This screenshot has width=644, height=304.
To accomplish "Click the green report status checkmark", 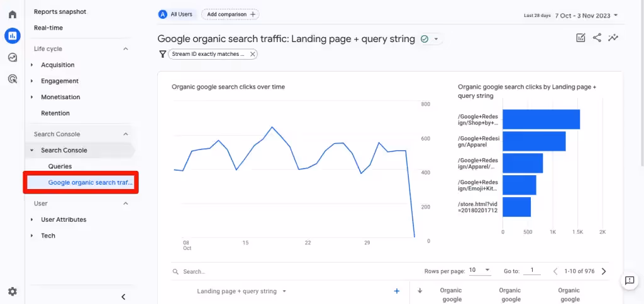I will 425,39.
